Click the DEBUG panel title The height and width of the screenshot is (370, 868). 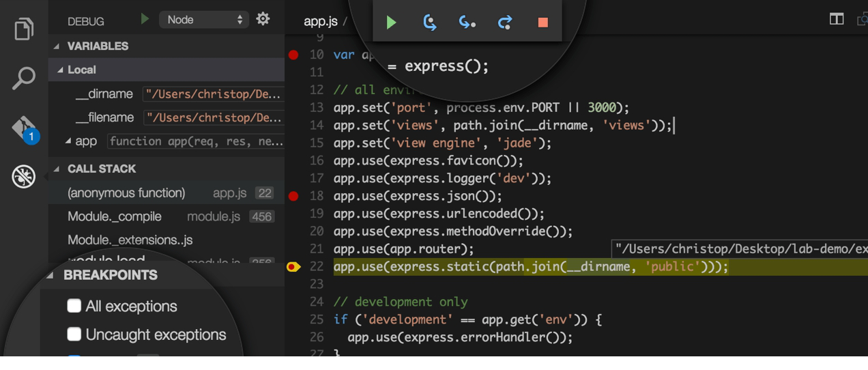86,22
